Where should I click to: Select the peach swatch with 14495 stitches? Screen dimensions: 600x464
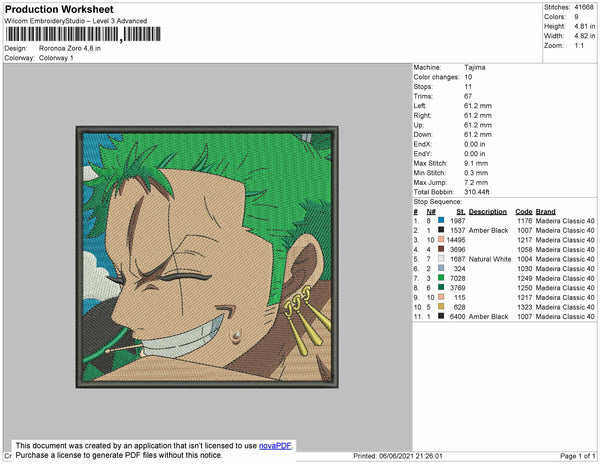[x=441, y=239]
